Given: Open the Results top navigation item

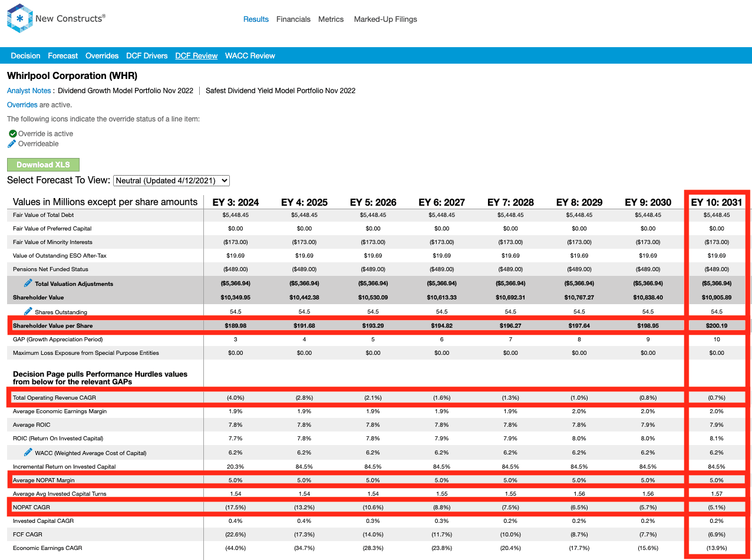Looking at the screenshot, I should point(256,19).
